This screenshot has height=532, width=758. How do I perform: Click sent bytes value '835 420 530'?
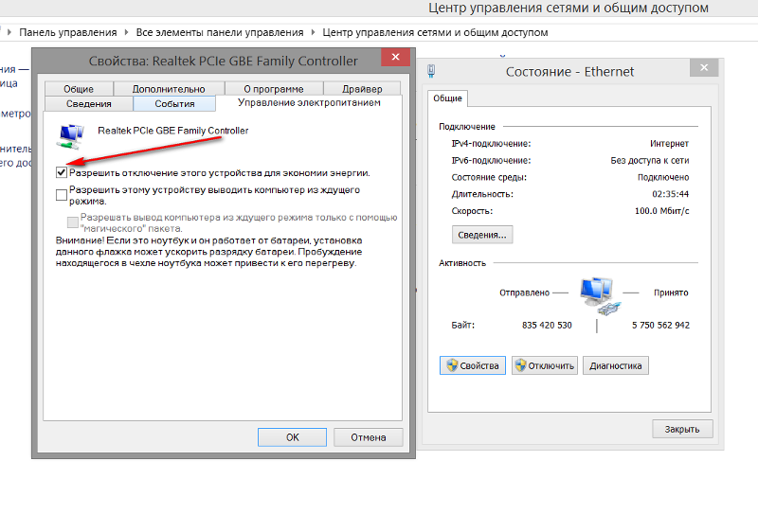547,325
